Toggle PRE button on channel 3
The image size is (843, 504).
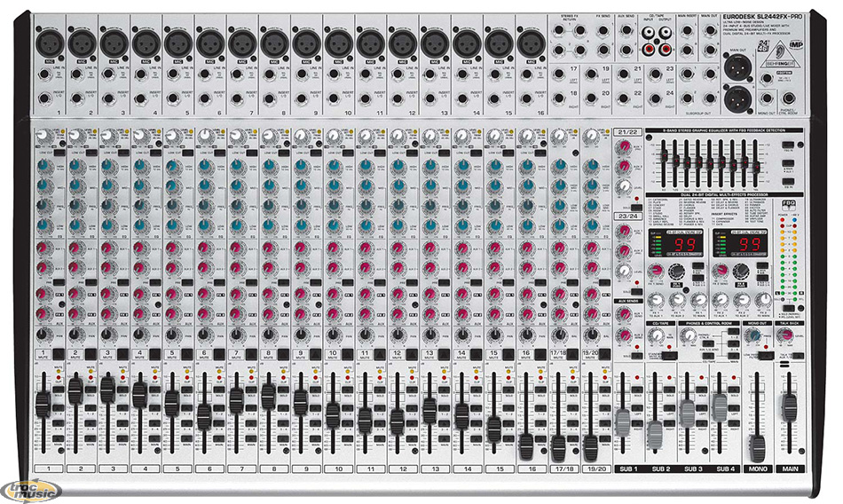tap(124, 282)
